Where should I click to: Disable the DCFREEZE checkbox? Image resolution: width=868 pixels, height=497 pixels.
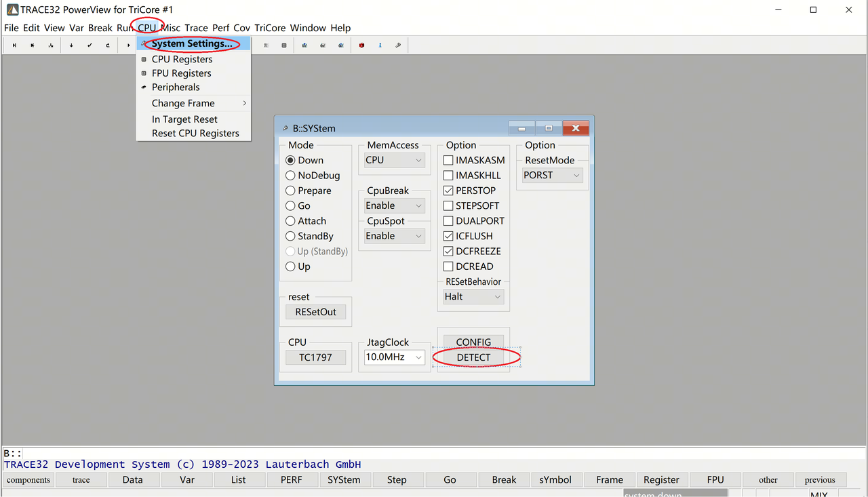pos(448,252)
